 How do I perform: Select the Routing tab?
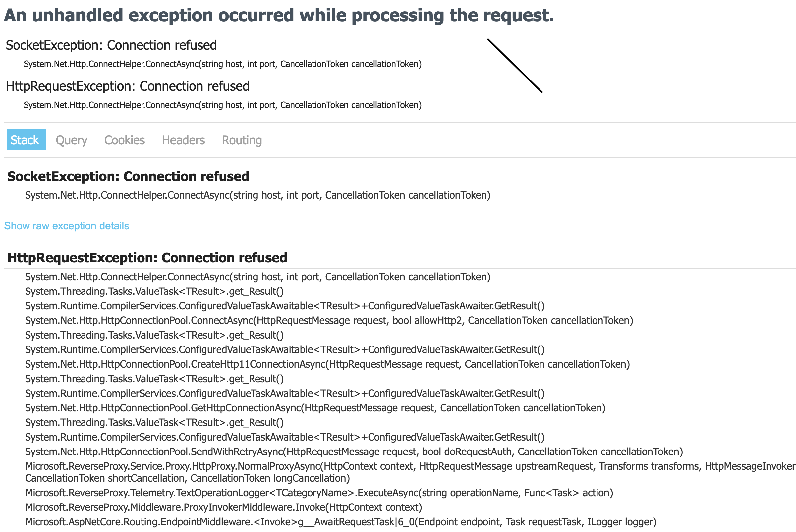(x=242, y=140)
